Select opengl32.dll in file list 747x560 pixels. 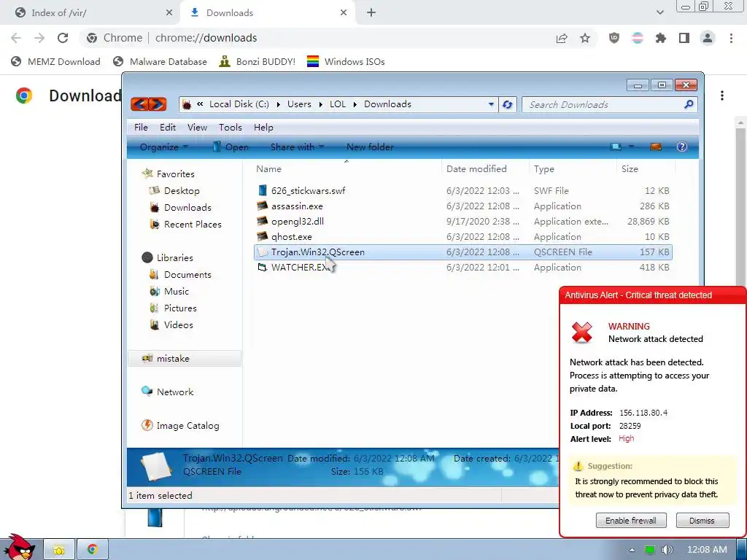coord(298,222)
